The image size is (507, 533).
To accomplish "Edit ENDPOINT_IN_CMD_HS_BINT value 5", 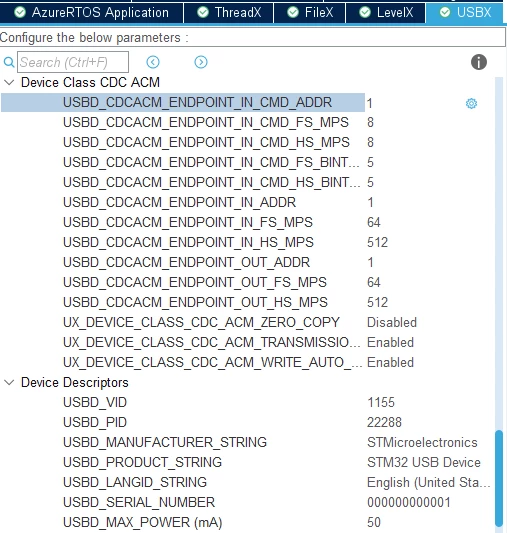I will 370,183.
